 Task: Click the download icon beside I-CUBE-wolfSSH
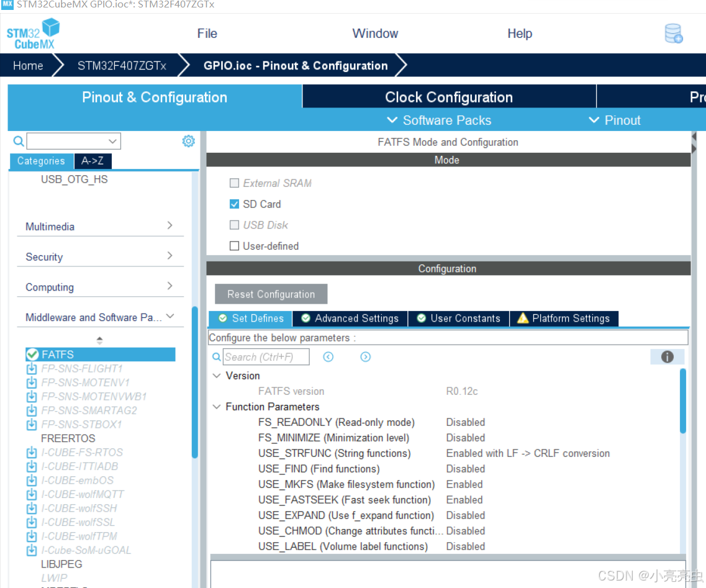coord(32,509)
